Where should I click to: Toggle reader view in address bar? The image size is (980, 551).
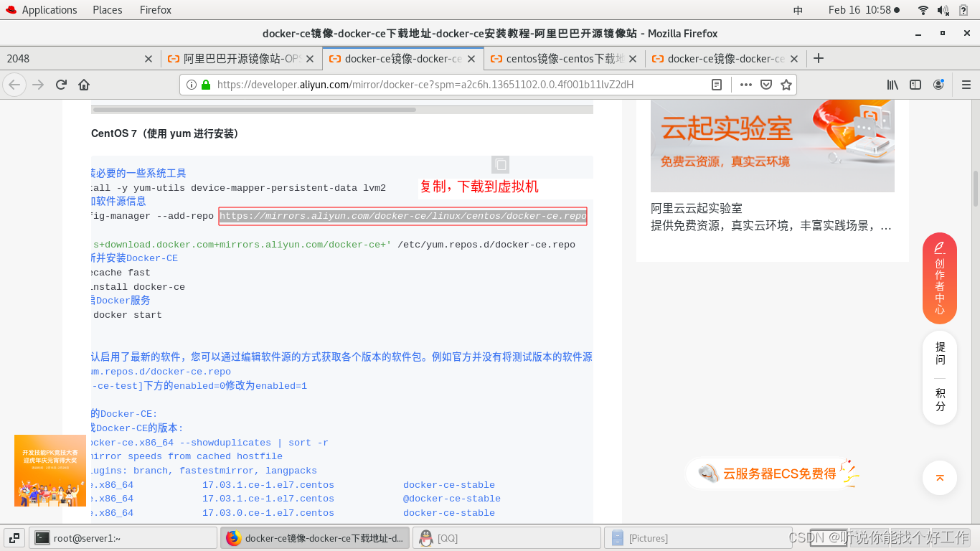point(716,85)
